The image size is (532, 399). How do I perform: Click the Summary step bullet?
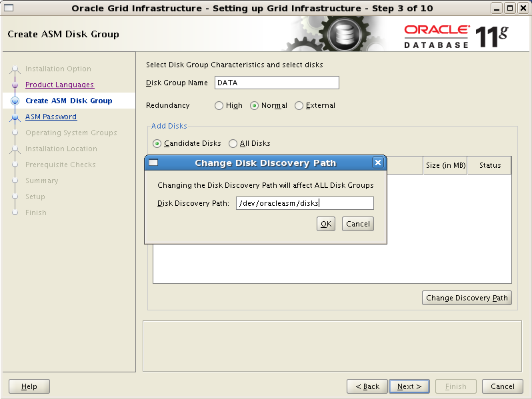(x=15, y=181)
